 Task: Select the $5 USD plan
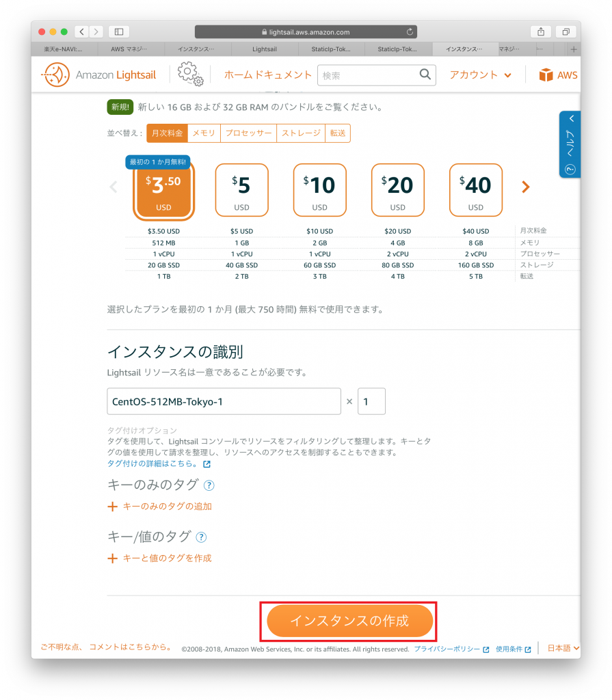241,190
